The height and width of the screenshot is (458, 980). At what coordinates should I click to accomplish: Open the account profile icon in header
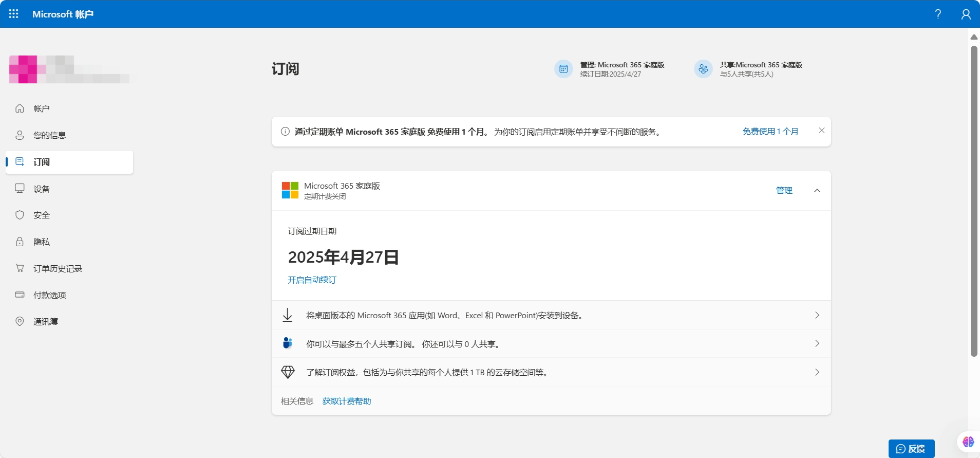pos(966,14)
